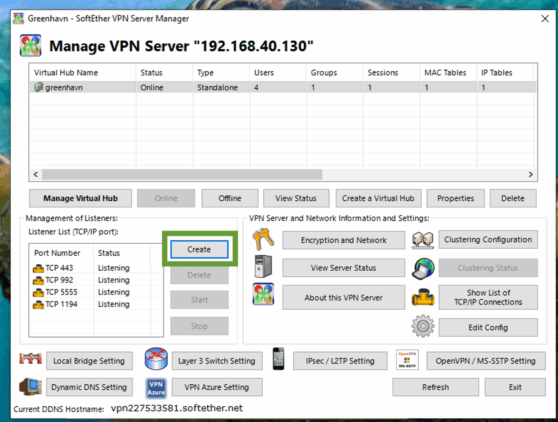This screenshot has height=422, width=558.
Task: Click the computer icon beside Dynamic DNS Setting
Action: click(x=31, y=387)
